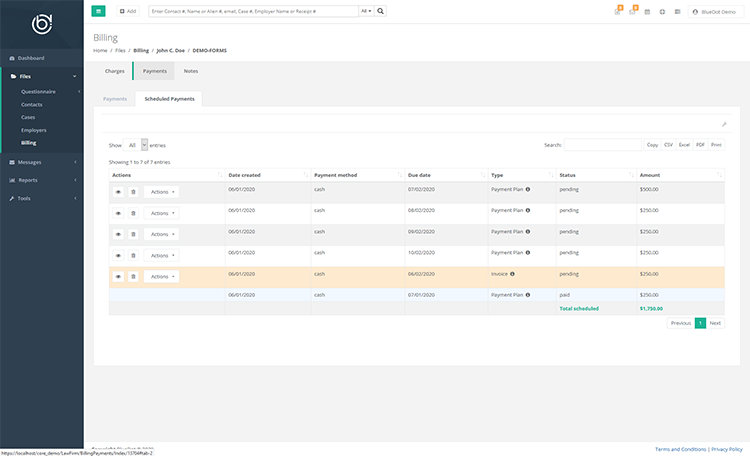Click info icon for Payment Plan due 09/02/2020
750x456 pixels.
click(x=528, y=232)
